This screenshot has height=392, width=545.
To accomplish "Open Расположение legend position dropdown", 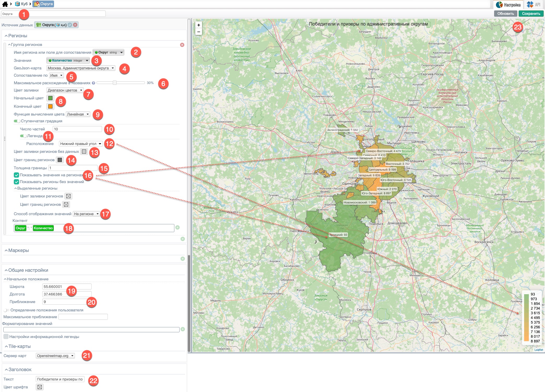I will click(81, 144).
